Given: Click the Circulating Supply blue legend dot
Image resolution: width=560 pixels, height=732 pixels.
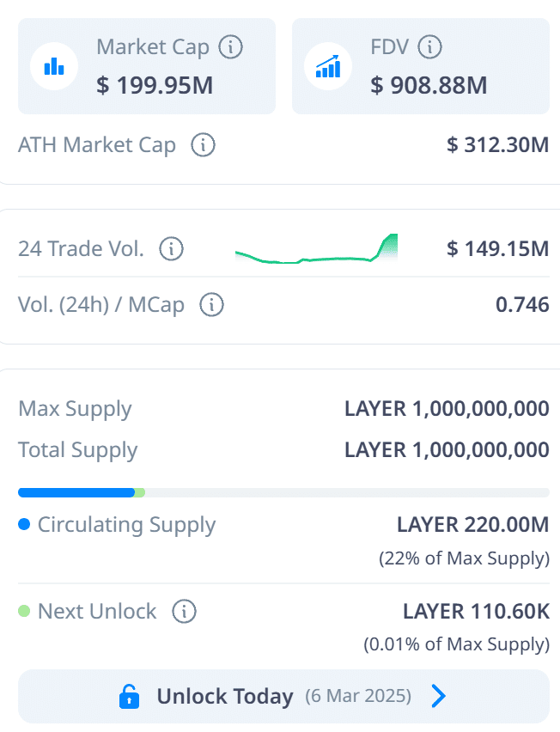Looking at the screenshot, I should click(x=24, y=525).
